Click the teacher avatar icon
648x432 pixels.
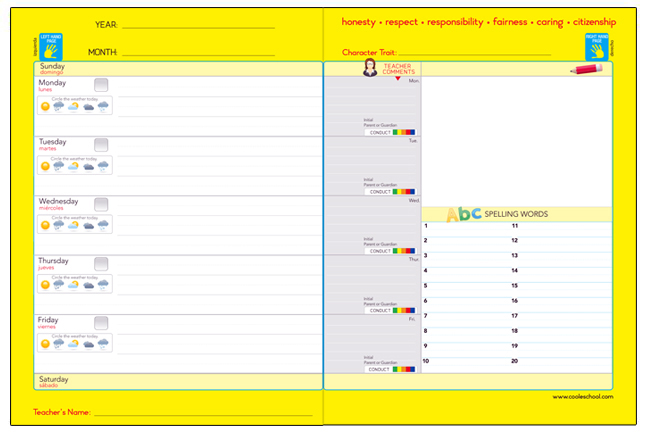pos(370,67)
